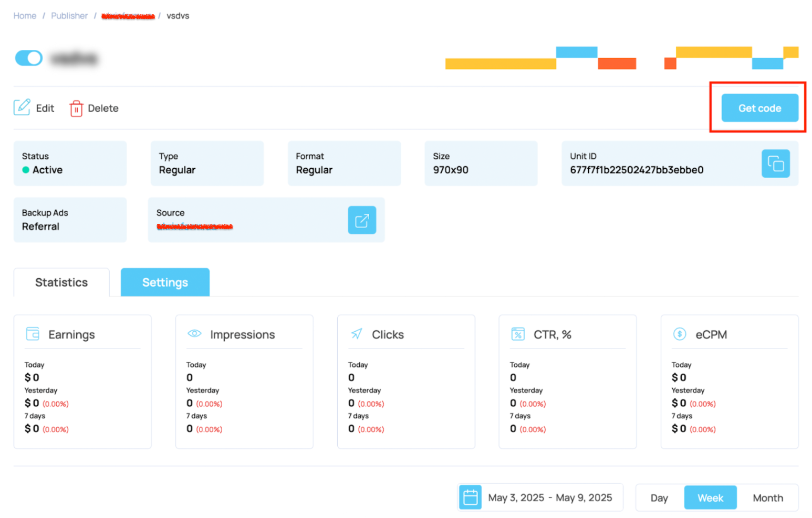Viewport: 812px width, 518px height.
Task: Click the calendar icon by date range
Action: (x=470, y=497)
